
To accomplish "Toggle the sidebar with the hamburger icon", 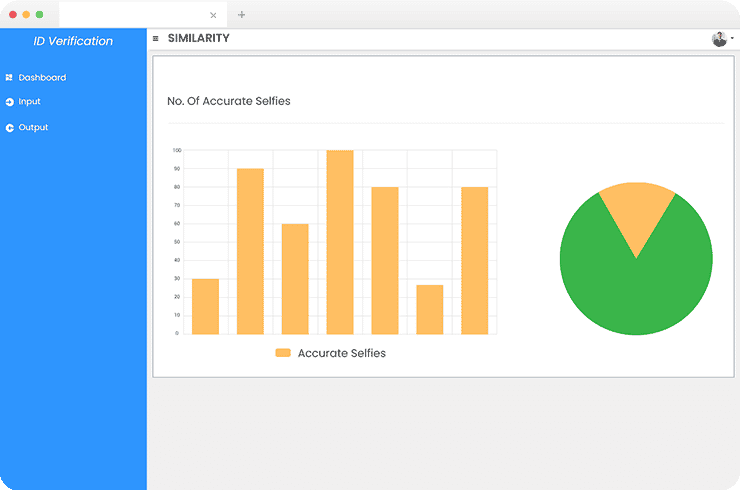I will point(155,39).
